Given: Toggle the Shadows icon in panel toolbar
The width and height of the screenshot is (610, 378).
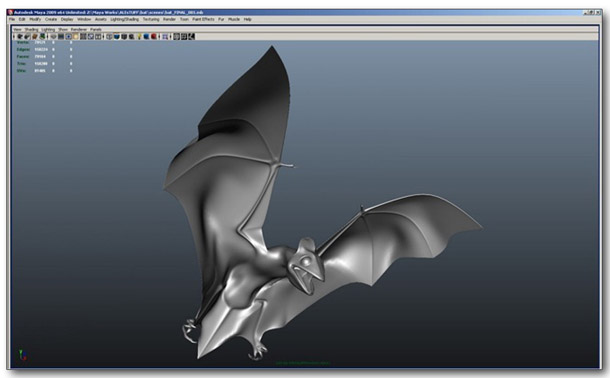Looking at the screenshot, I should click(x=146, y=37).
